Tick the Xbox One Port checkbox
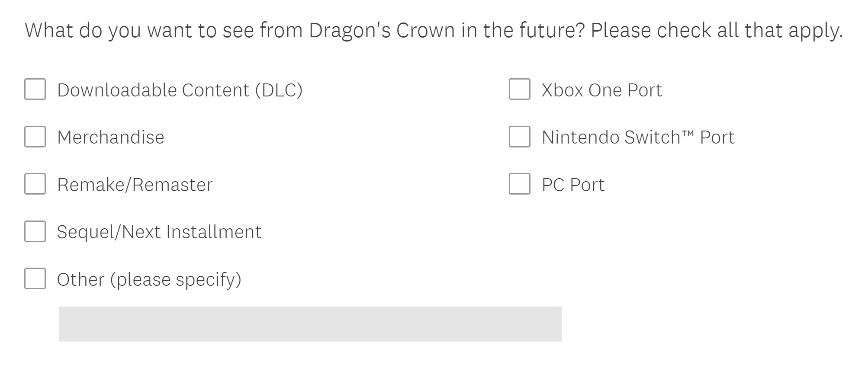This screenshot has width=868, height=371. (519, 89)
